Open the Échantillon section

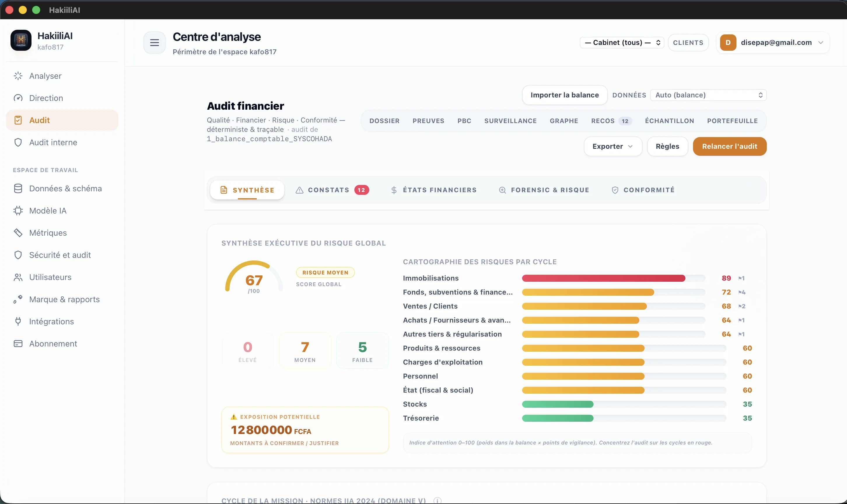click(x=669, y=121)
